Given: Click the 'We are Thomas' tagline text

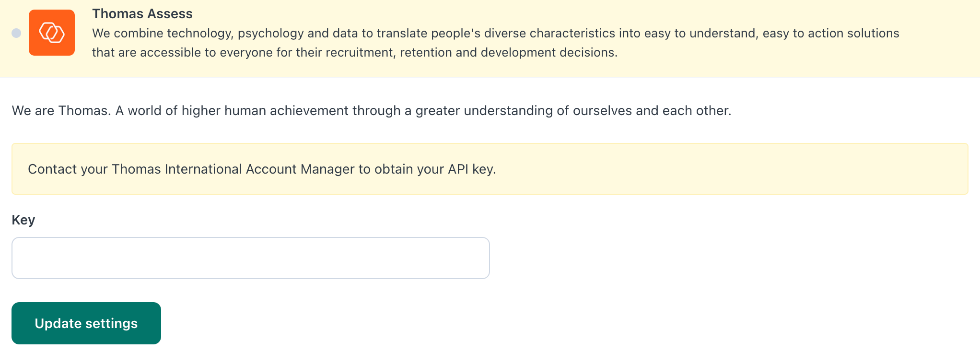Looking at the screenshot, I should [372, 111].
